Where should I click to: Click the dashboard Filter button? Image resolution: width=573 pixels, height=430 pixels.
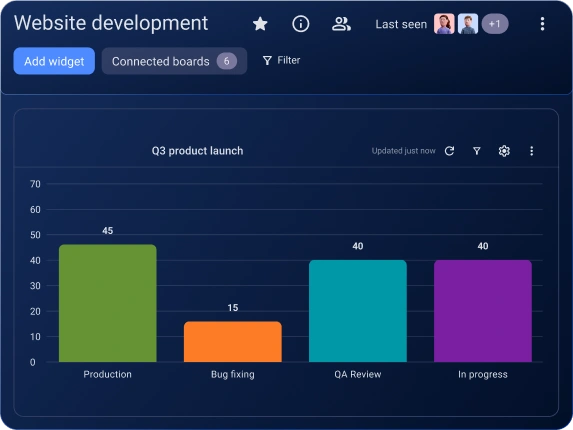pos(281,60)
